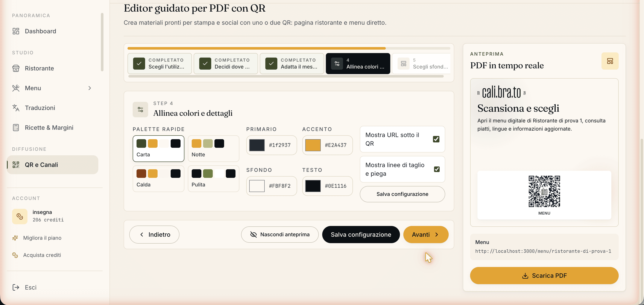This screenshot has height=305, width=644.
Task: Click the stepper horizontal scrollbar
Action: click(x=286, y=76)
